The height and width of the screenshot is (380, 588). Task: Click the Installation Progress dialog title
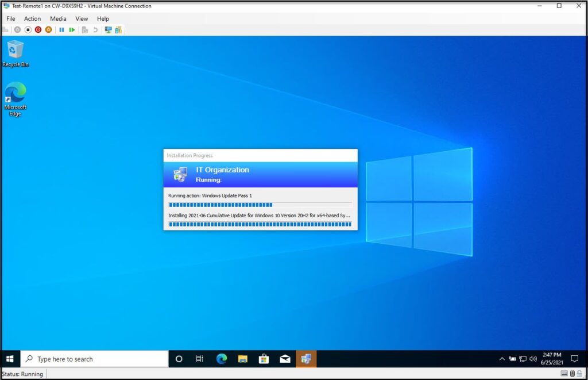[189, 155]
